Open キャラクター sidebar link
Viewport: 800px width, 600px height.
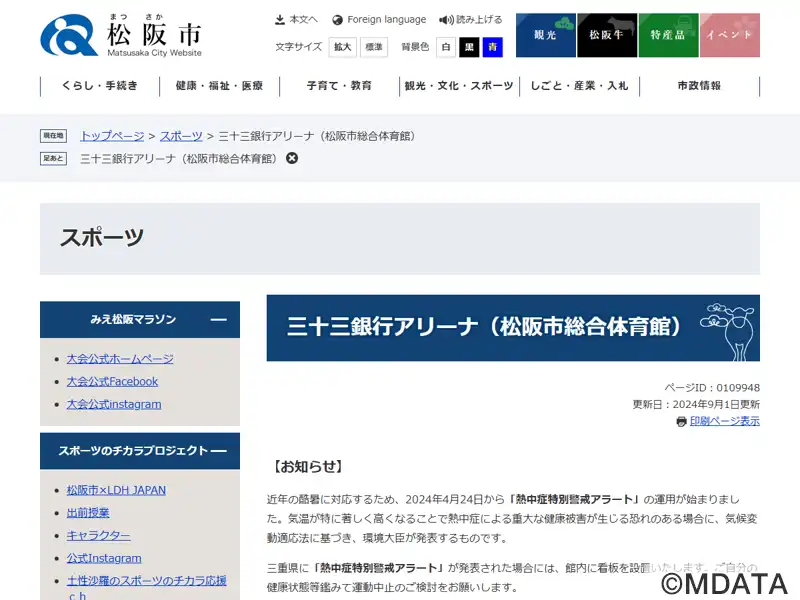coord(98,536)
